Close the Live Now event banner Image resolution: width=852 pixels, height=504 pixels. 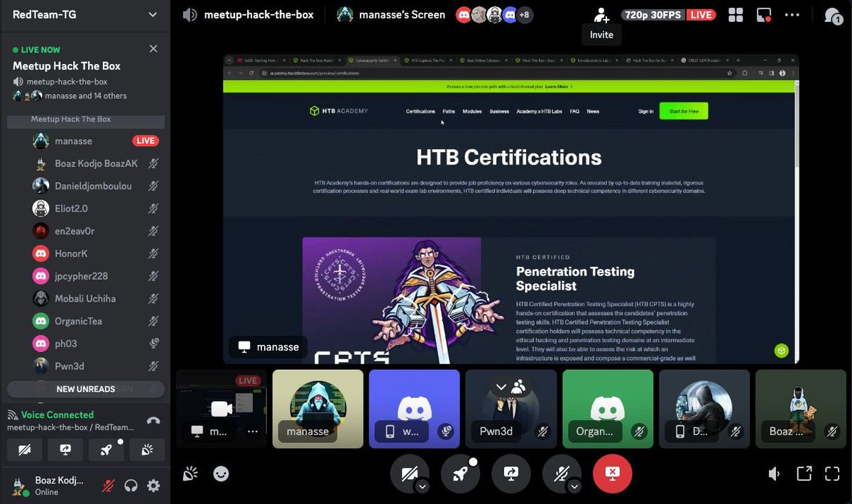(x=153, y=49)
